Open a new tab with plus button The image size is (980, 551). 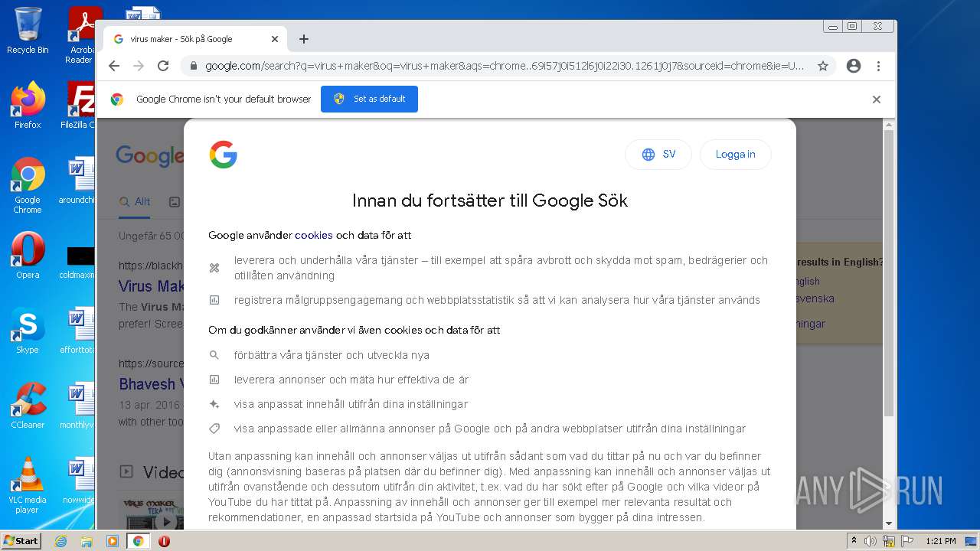(304, 39)
